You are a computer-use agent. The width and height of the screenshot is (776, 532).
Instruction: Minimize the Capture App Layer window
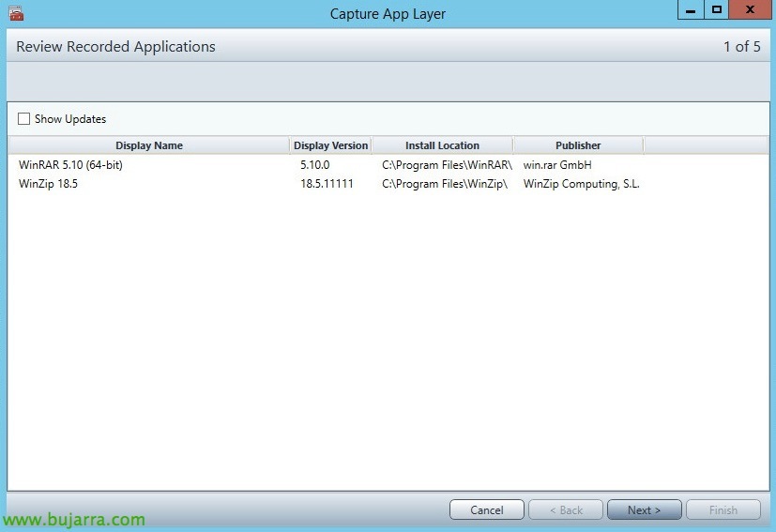pyautogui.click(x=691, y=10)
